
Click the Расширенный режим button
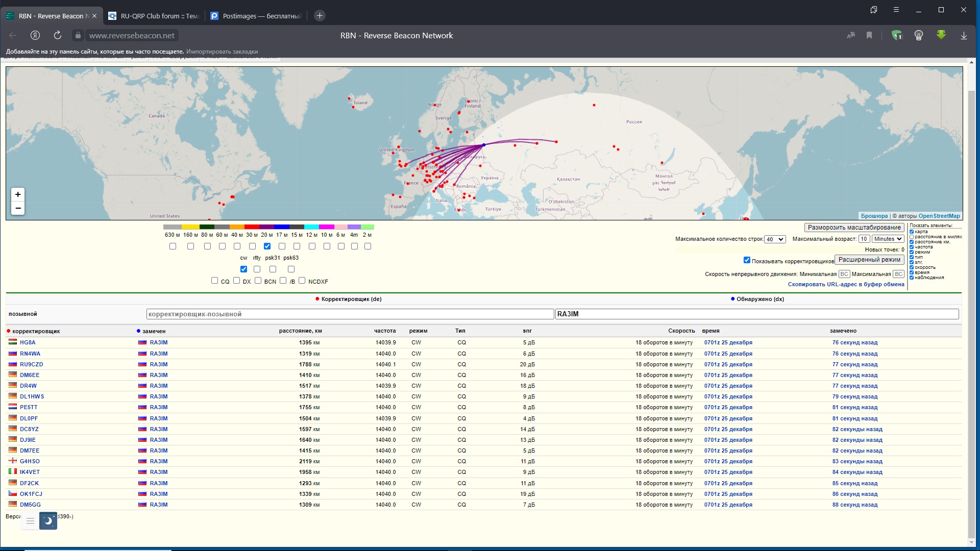(x=869, y=260)
